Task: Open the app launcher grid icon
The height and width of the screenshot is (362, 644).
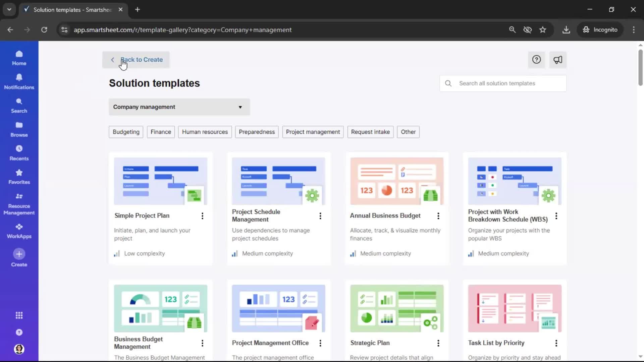Action: [x=19, y=315]
